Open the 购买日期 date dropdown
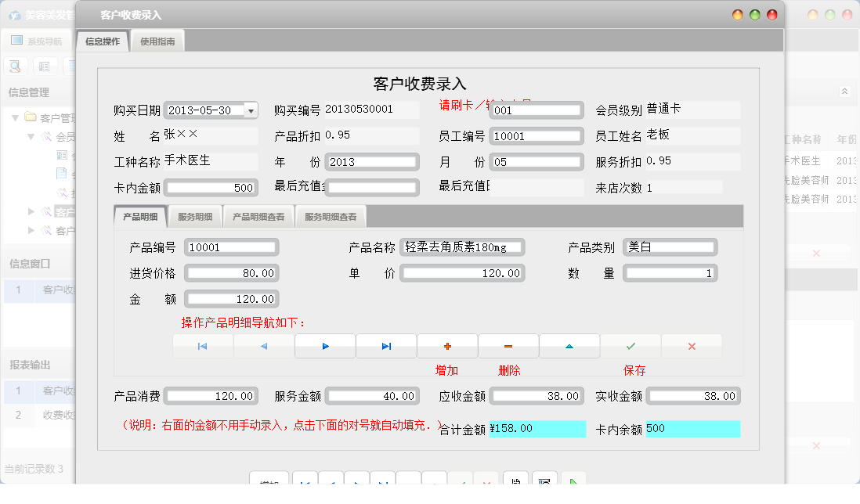 tap(252, 110)
